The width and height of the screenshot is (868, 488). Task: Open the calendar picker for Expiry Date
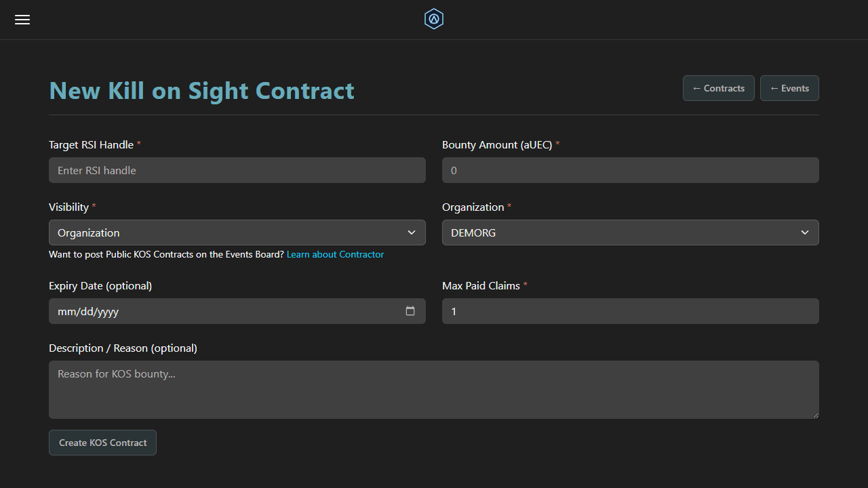tap(410, 310)
